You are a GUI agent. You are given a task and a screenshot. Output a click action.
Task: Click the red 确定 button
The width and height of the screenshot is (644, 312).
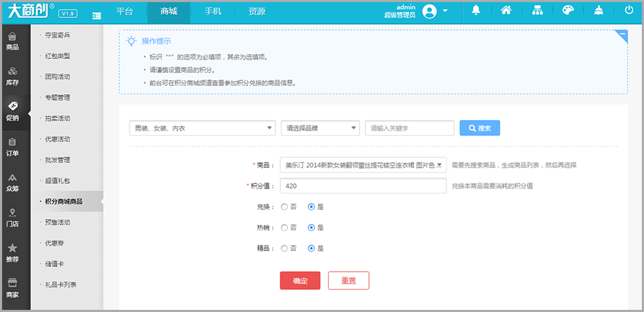pyautogui.click(x=301, y=281)
